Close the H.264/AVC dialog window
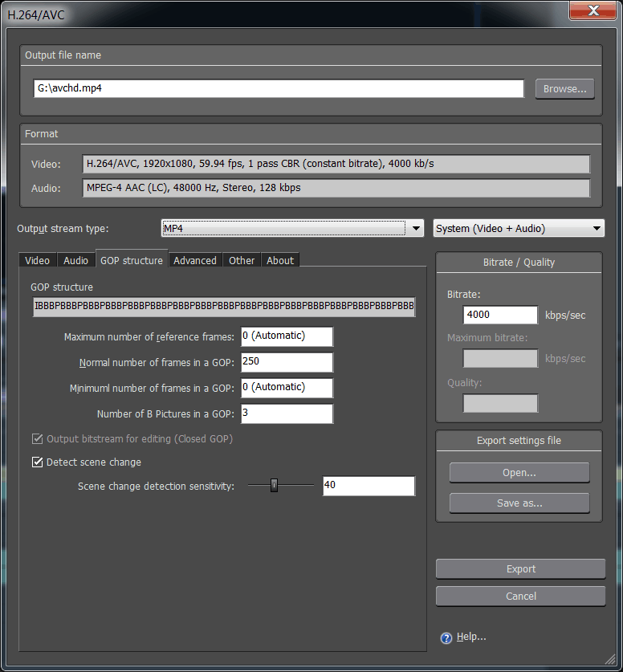 (x=593, y=11)
